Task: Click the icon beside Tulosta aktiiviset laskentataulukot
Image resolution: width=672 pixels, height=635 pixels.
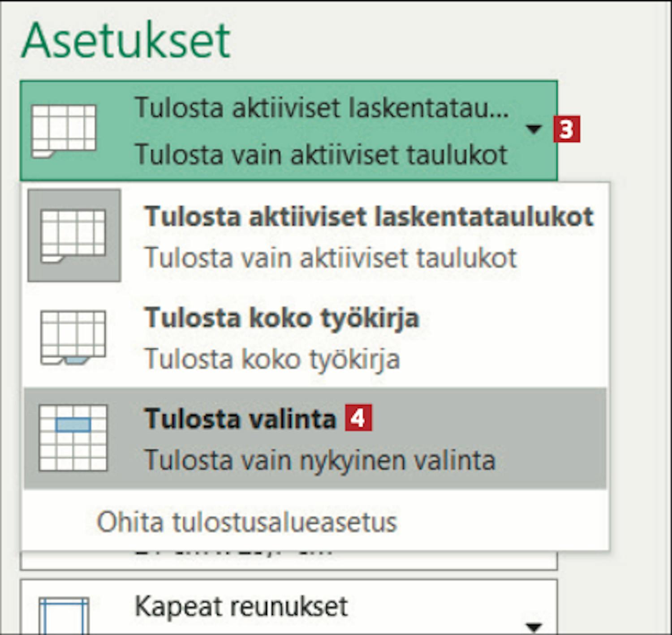Action: coord(73,236)
